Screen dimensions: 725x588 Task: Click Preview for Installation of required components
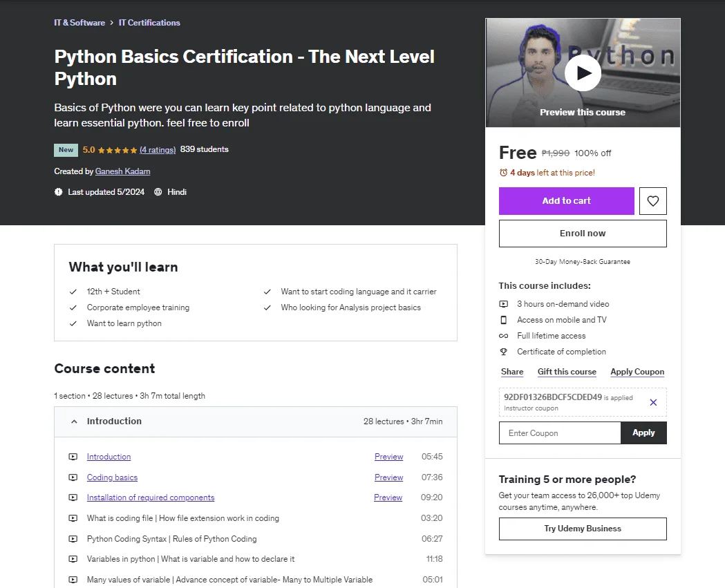coord(388,497)
